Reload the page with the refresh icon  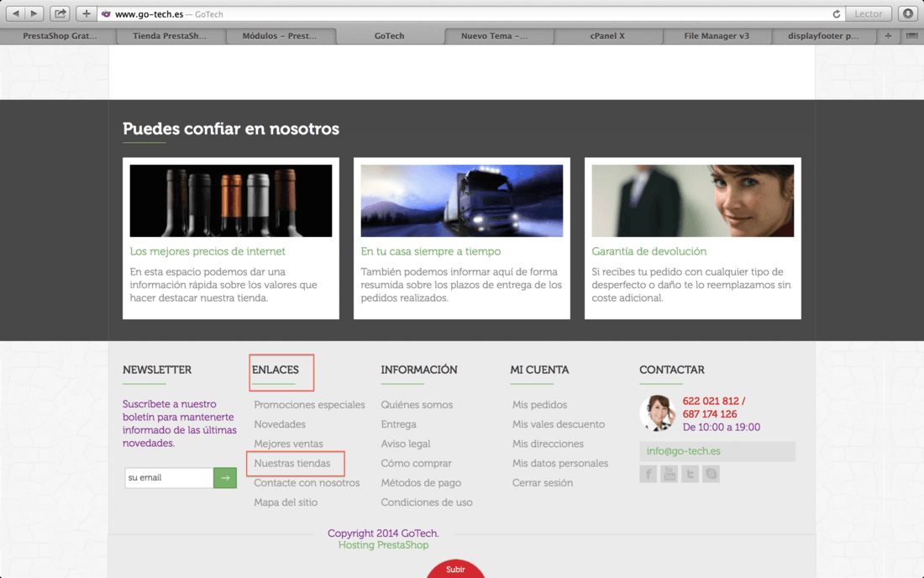pos(836,13)
